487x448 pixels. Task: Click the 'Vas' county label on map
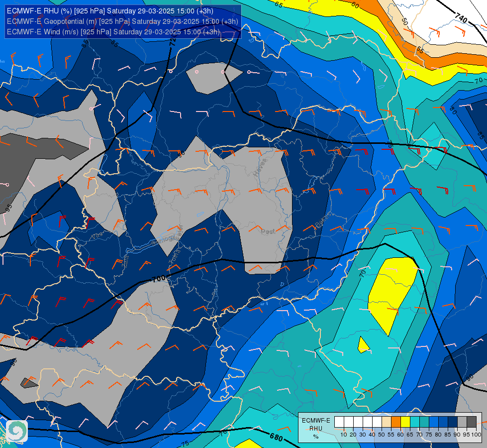pos(97,236)
